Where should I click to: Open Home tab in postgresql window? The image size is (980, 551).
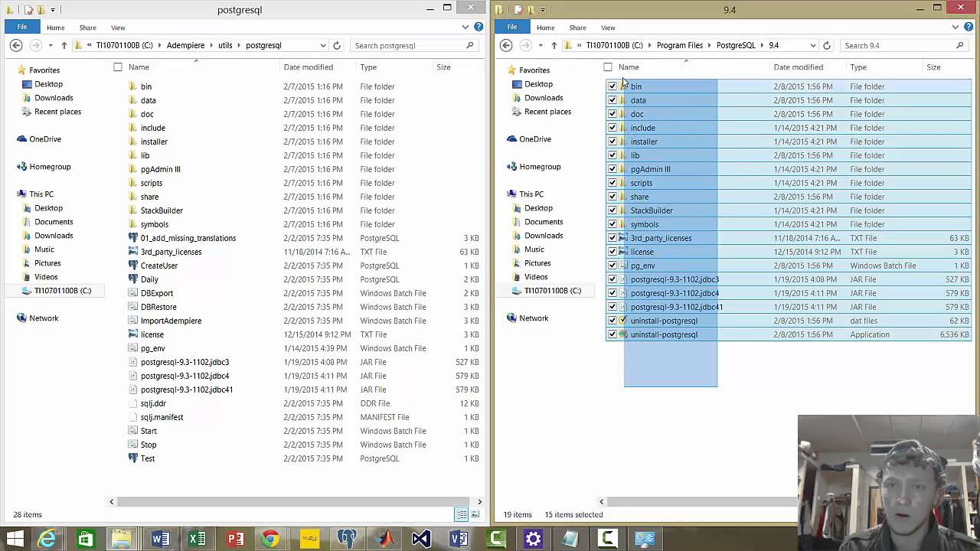(x=55, y=28)
